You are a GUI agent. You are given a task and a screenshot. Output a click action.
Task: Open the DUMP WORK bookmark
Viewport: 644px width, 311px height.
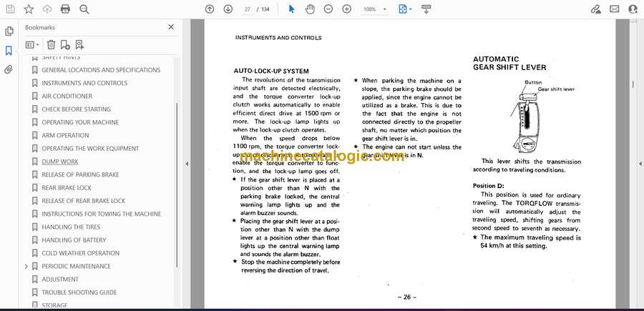60,162
